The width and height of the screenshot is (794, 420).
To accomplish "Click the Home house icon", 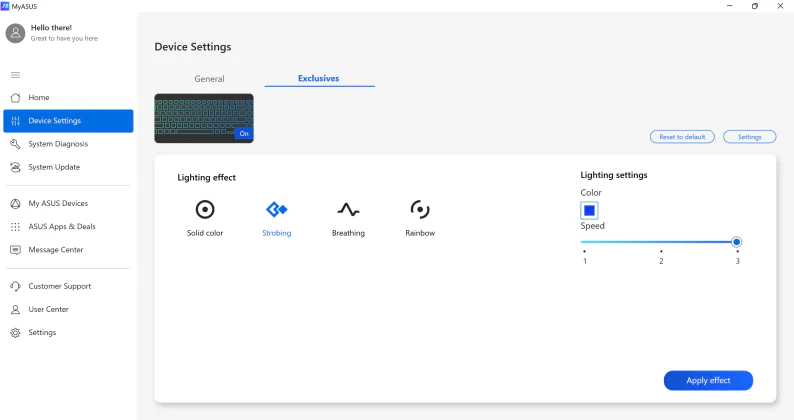I will pos(16,97).
